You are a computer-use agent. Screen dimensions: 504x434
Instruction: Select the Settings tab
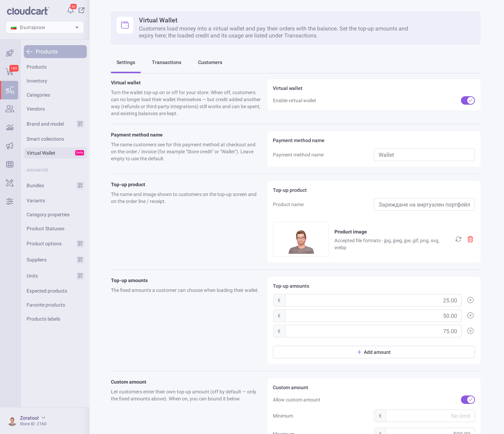125,62
